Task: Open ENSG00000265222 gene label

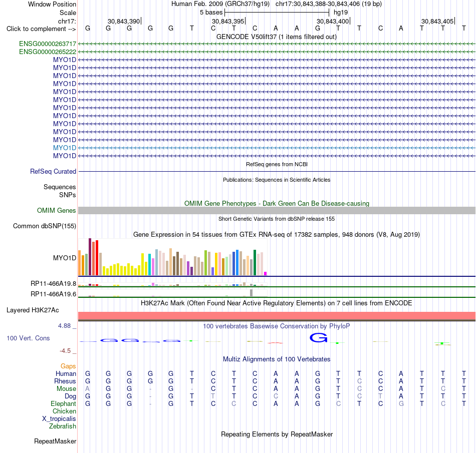Action: coord(48,52)
